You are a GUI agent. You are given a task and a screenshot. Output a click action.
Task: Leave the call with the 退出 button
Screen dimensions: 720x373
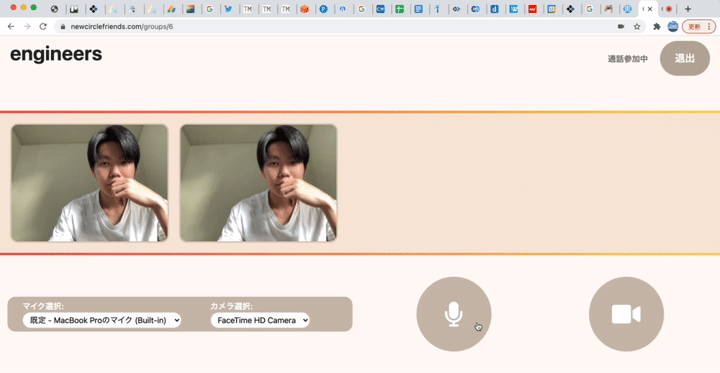coord(685,58)
